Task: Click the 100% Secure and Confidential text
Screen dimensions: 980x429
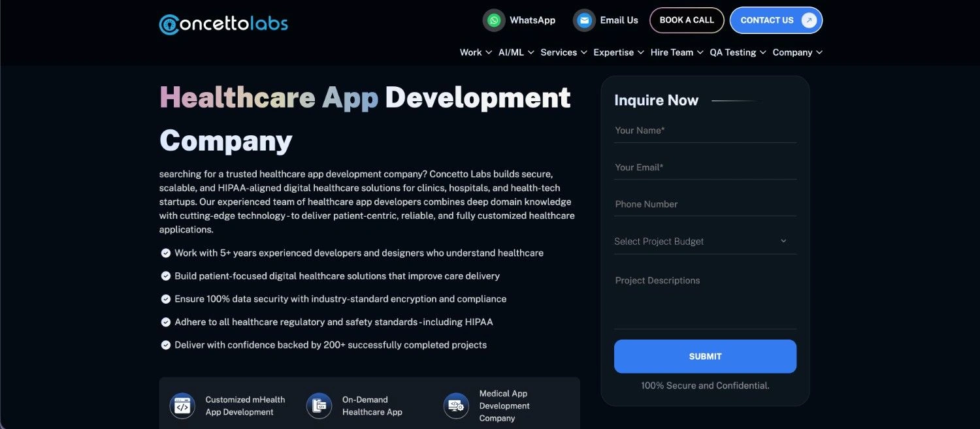Action: (705, 385)
